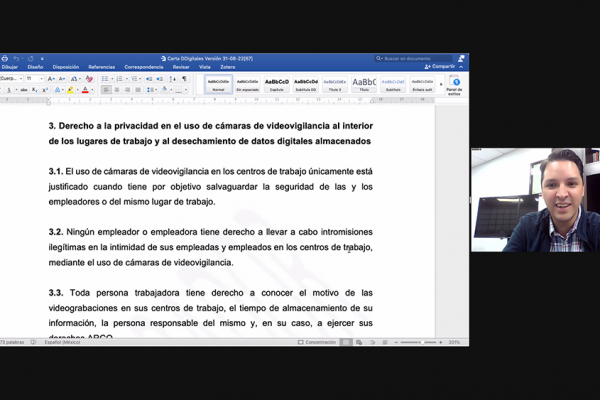The width and height of the screenshot is (600, 400).
Task: Open the Diseño tab
Action: 35,67
